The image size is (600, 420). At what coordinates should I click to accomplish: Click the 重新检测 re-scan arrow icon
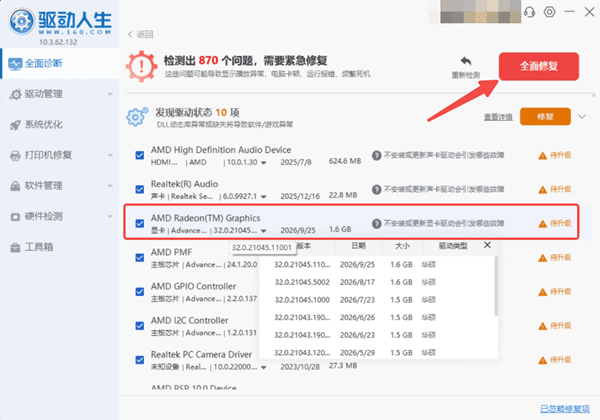pos(466,61)
